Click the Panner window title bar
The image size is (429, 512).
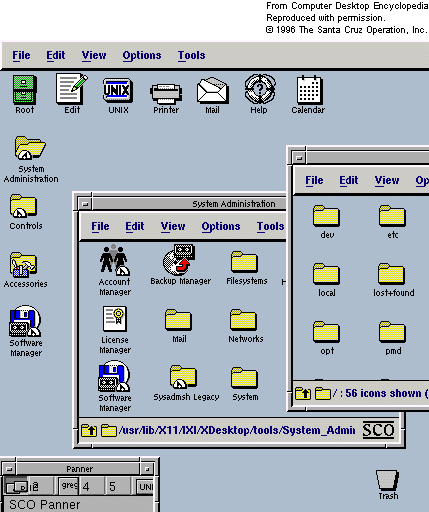click(78, 469)
